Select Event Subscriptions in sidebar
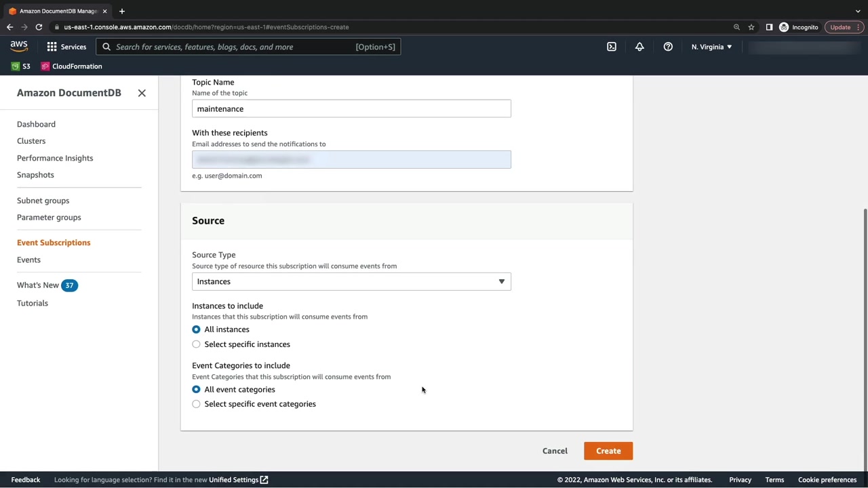Screen dimensions: 868x488 (x=54, y=243)
